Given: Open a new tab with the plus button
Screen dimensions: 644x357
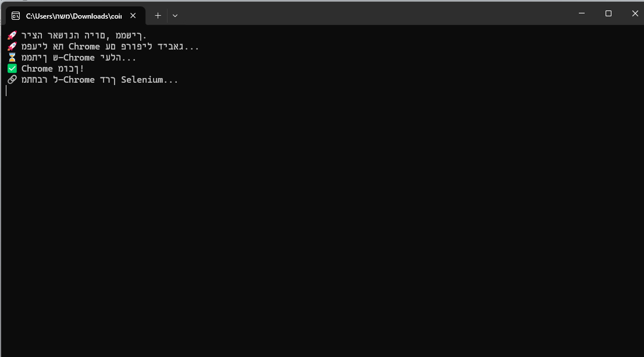Looking at the screenshot, I should 158,16.
